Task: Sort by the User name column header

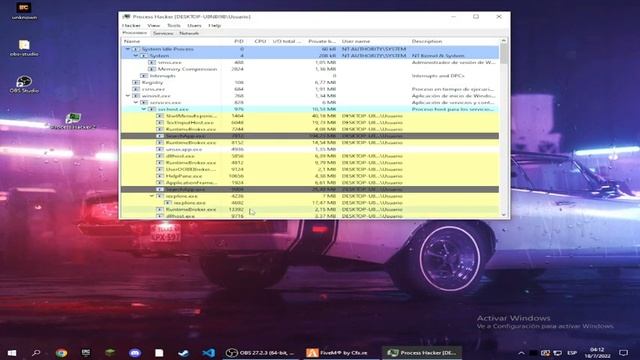Action: [356, 41]
